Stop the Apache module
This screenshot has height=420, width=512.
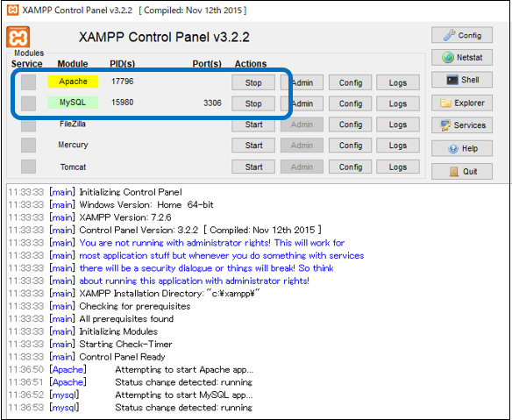point(253,82)
